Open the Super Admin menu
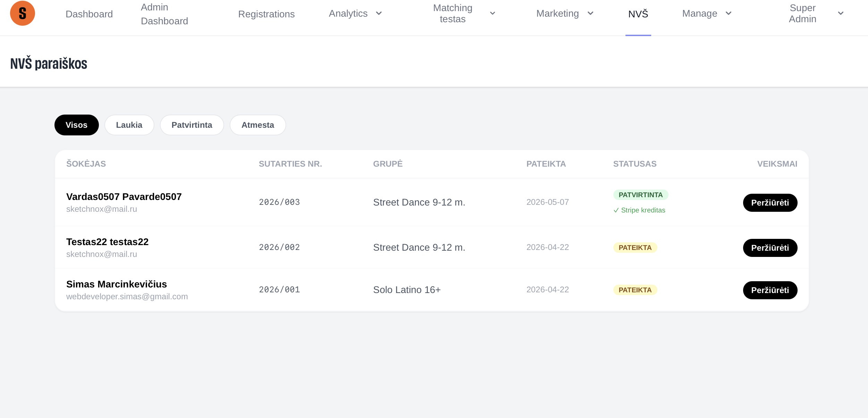Viewport: 868px width, 418px height. point(816,13)
